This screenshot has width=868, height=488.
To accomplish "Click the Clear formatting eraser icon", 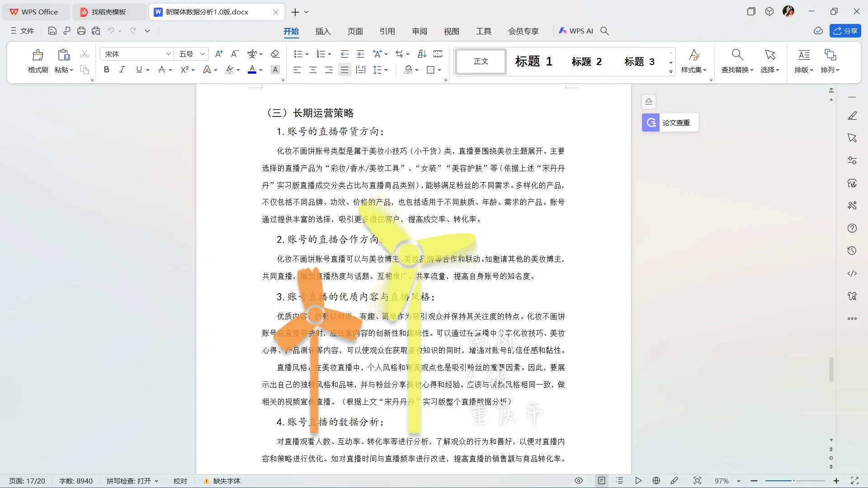I will (x=275, y=54).
